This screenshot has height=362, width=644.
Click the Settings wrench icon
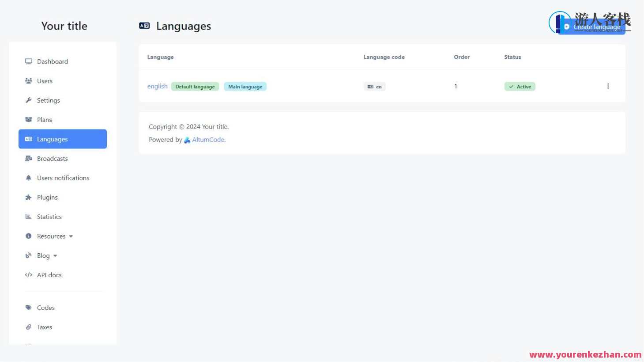click(x=29, y=100)
